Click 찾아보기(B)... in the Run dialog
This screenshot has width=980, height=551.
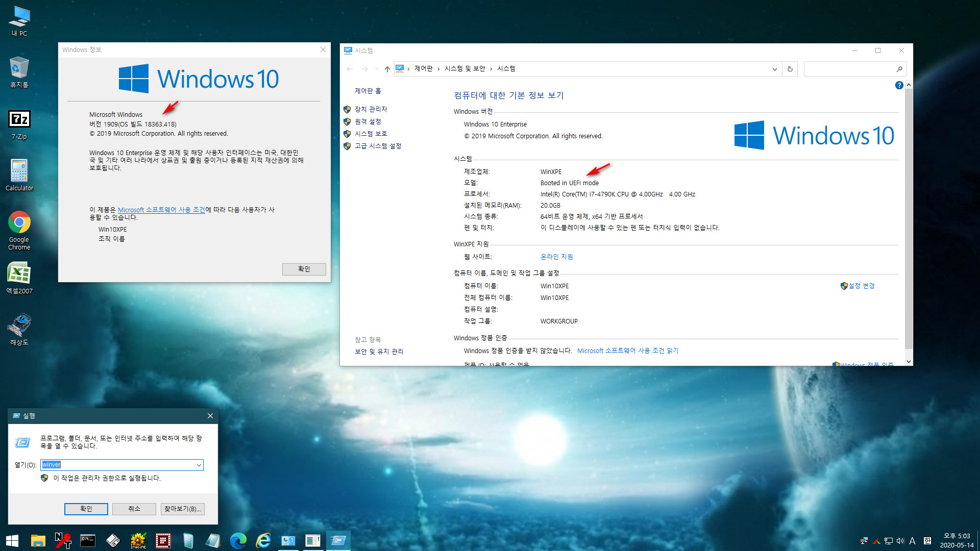tap(183, 509)
